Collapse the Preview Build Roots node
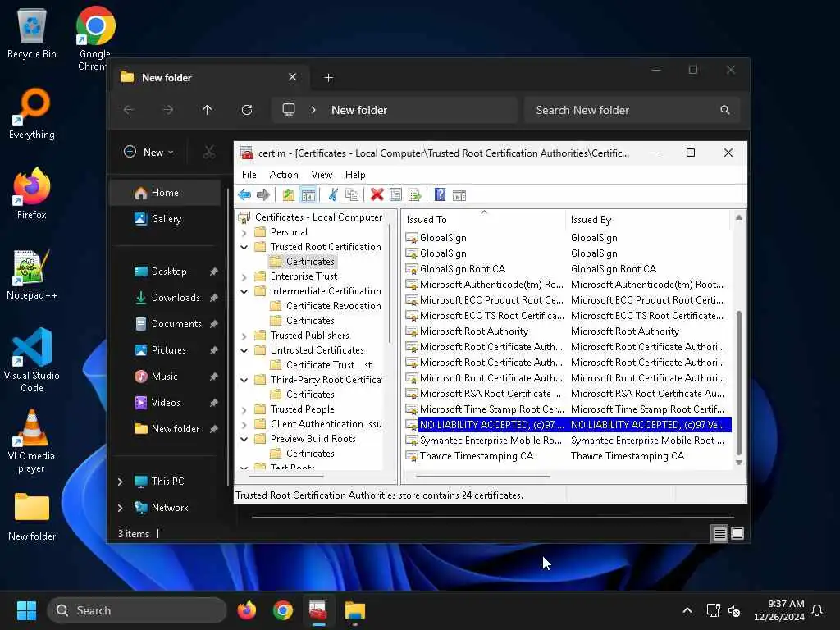The image size is (840, 630). pos(244,439)
